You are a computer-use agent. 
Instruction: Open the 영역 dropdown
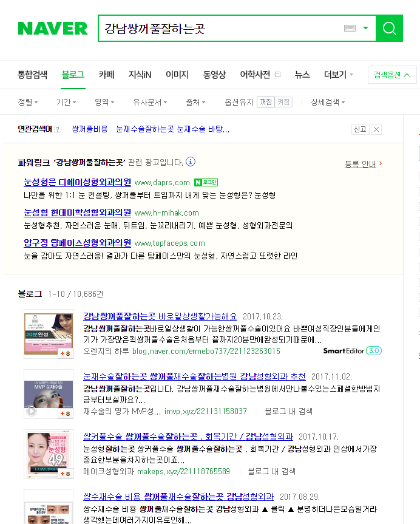click(104, 102)
